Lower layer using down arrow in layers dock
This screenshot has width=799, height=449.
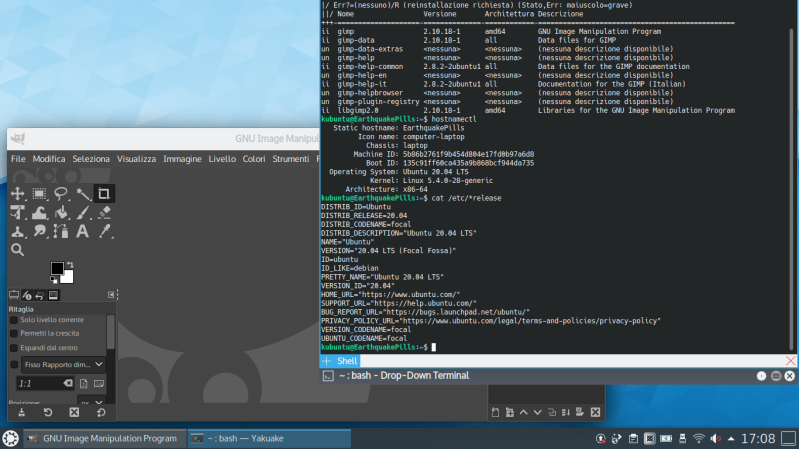[x=538, y=412]
